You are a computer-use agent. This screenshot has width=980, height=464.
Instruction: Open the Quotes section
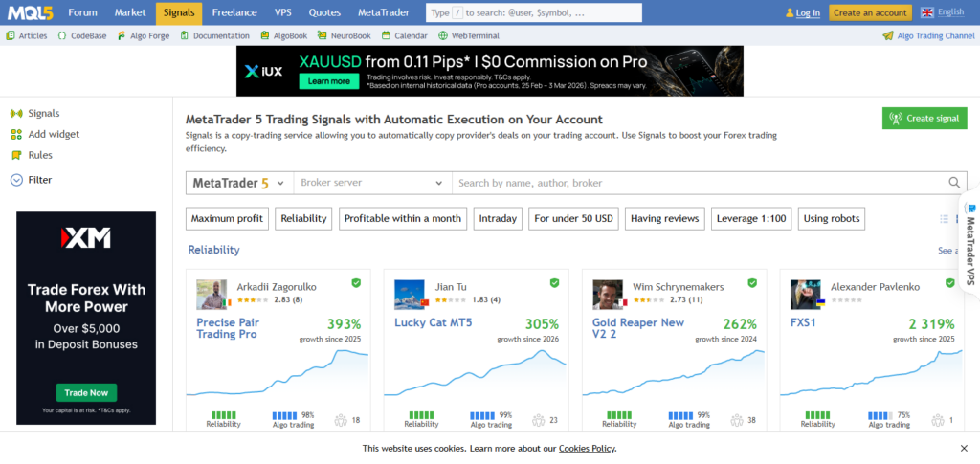(324, 12)
